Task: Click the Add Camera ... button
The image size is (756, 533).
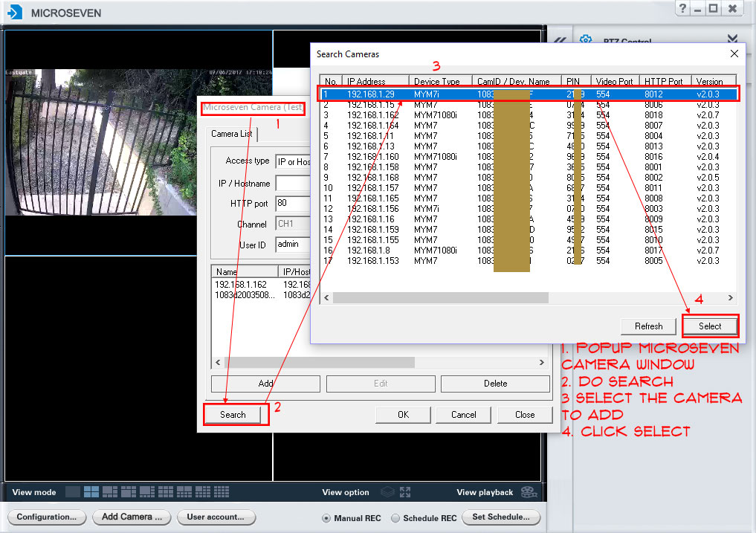Action: point(132,517)
